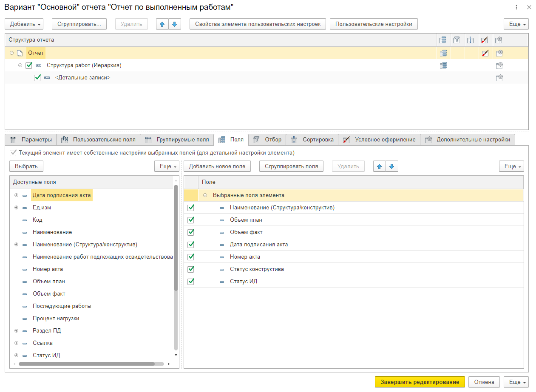Move report structure element up with arrow
This screenshot has width=536, height=392.
click(162, 24)
